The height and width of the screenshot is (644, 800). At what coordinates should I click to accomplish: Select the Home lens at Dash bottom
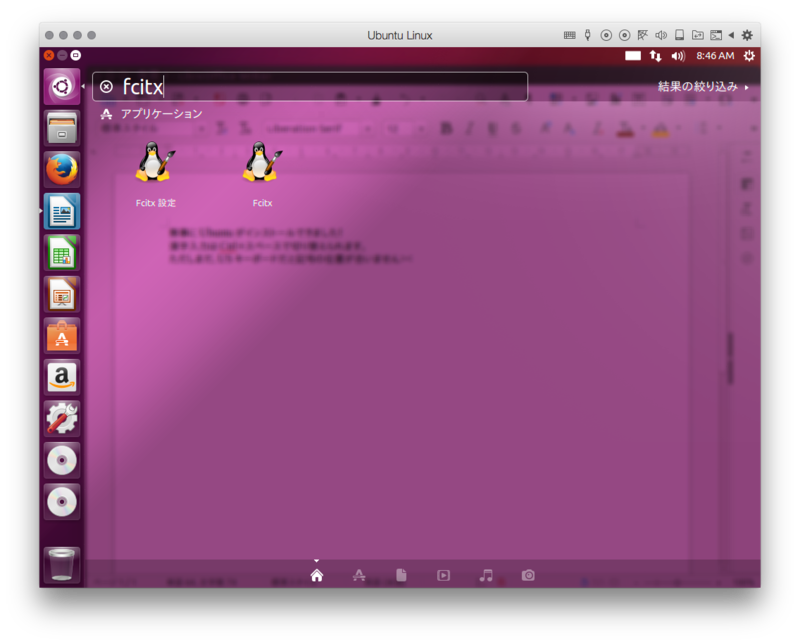317,576
